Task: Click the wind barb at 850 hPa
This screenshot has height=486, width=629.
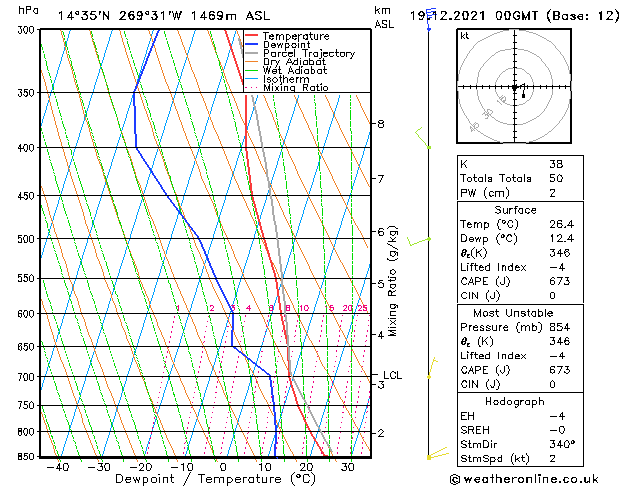Action: 436,455
